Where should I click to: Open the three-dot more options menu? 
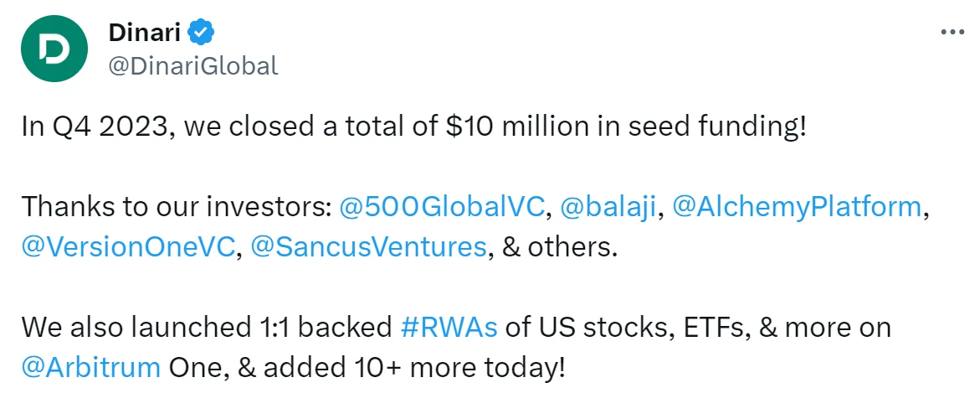point(953,33)
